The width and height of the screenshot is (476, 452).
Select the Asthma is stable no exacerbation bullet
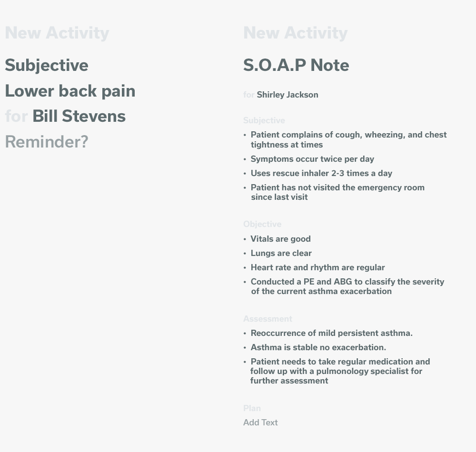pos(318,347)
